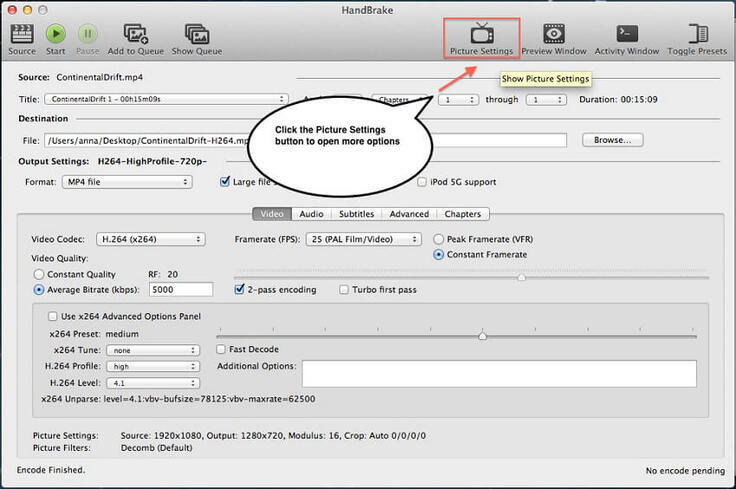
Task: Click the No encode pending status
Action: (x=685, y=470)
